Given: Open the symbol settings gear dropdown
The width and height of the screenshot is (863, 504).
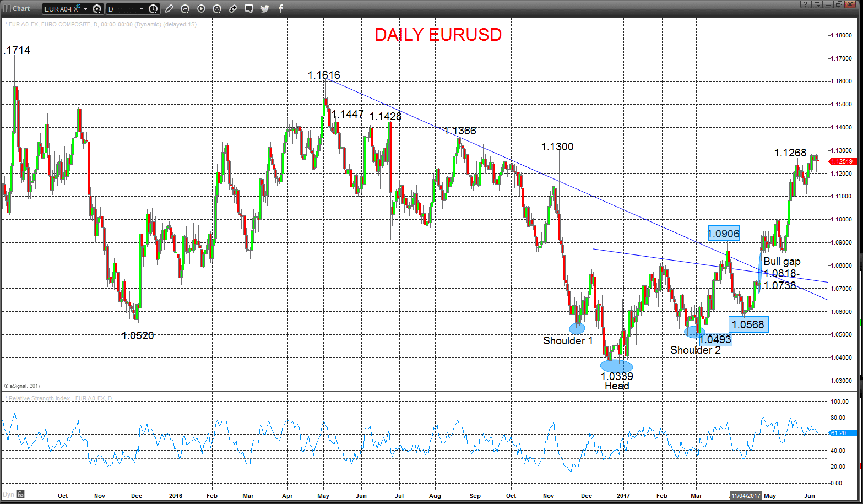Looking at the screenshot, I should 97,9.
